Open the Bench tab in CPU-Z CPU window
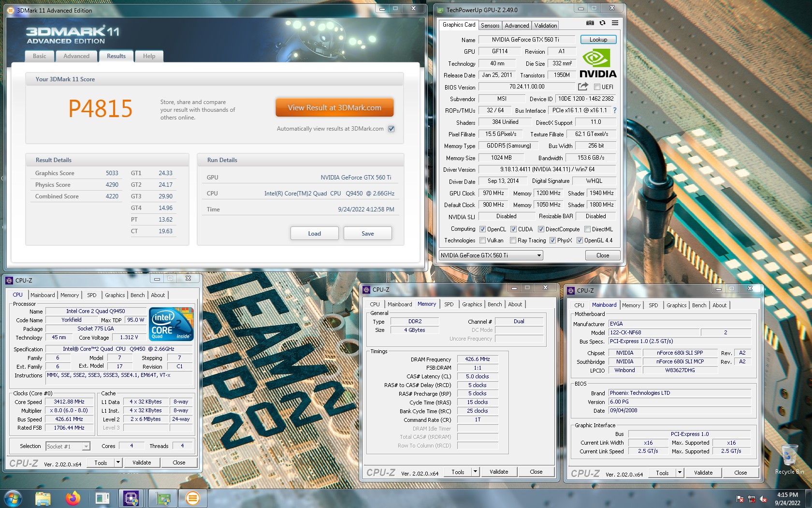This screenshot has width=812, height=508. coord(138,295)
